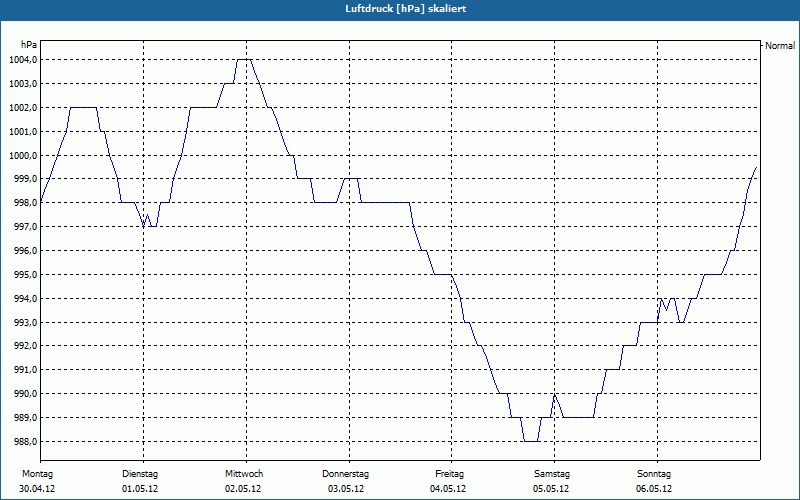
Task: Click the date 03.05.12
Action: [346, 489]
